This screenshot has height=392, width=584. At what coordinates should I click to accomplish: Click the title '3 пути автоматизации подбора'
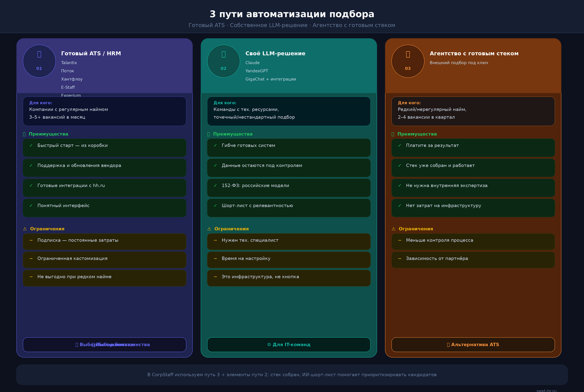(x=292, y=14)
